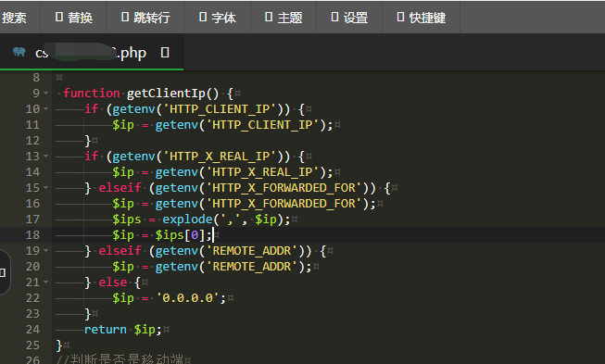Image resolution: width=605 pixels, height=364 pixels.
Task: Close the .php file tab
Action: click(165, 53)
